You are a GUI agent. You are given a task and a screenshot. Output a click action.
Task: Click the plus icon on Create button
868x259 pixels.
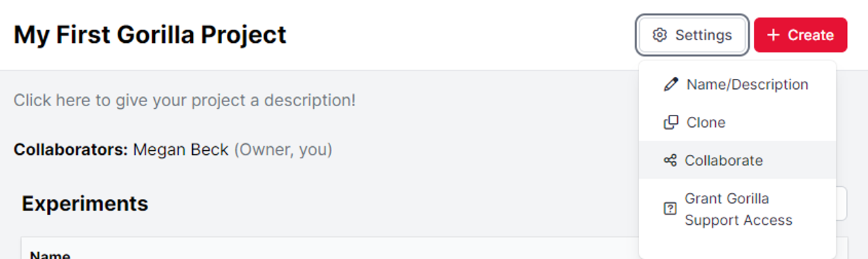[x=773, y=35]
